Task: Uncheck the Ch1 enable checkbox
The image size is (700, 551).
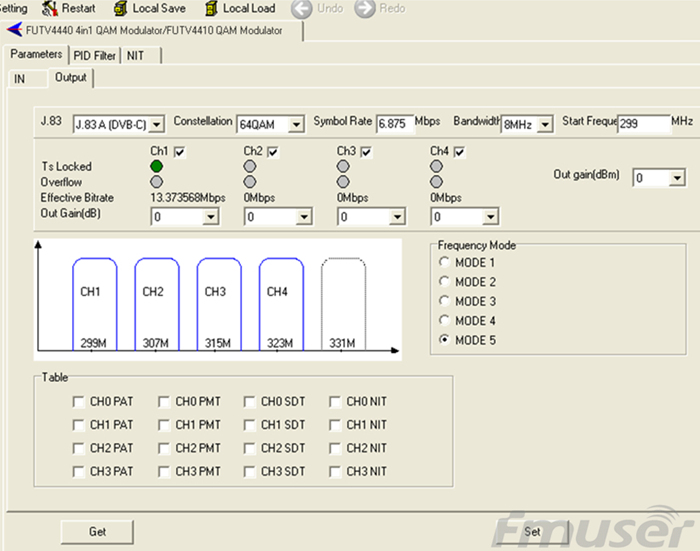Action: (179, 152)
